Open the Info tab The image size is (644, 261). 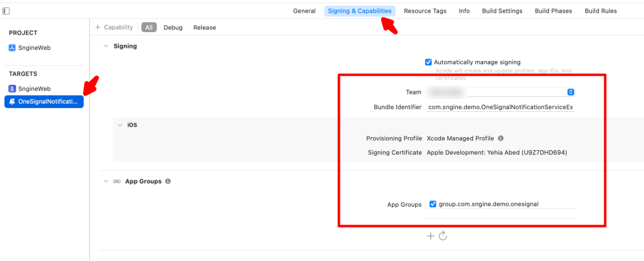click(464, 11)
